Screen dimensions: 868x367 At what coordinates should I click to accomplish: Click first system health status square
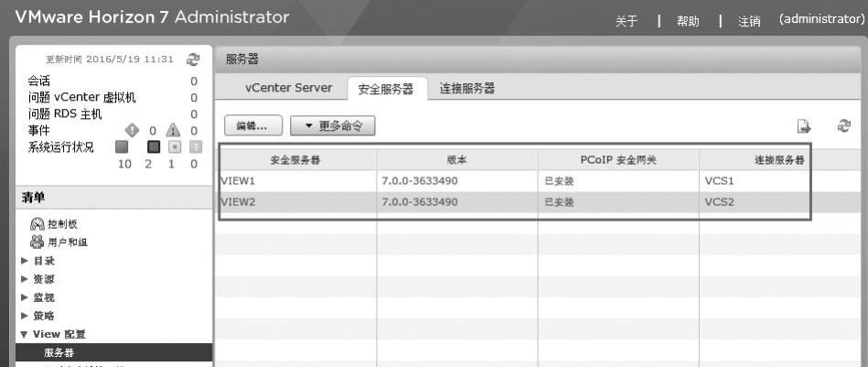121,146
